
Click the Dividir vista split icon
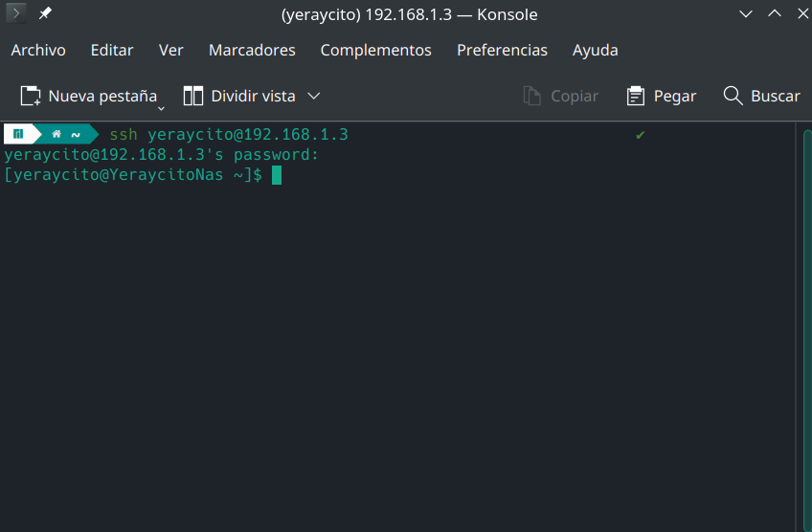[193, 97]
